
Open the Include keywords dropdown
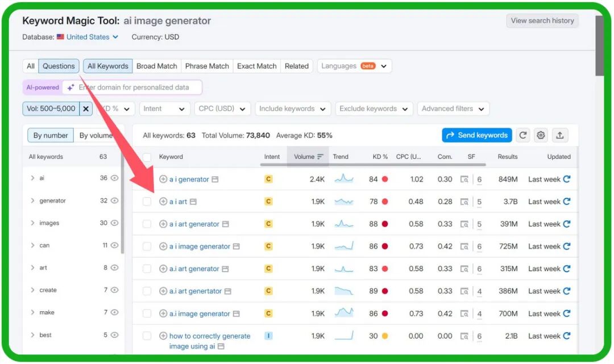pyautogui.click(x=293, y=108)
